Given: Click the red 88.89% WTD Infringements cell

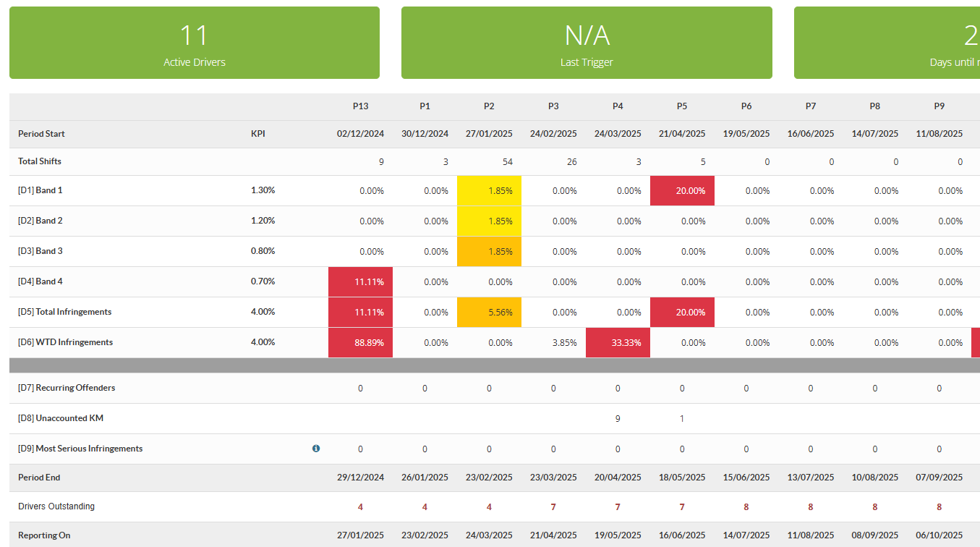Looking at the screenshot, I should pyautogui.click(x=360, y=343).
